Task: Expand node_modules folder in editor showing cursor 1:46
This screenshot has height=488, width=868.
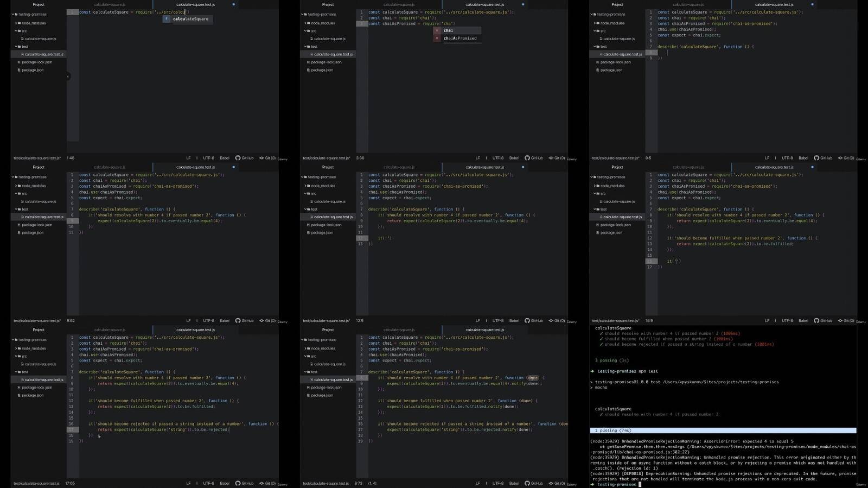Action: (16, 23)
